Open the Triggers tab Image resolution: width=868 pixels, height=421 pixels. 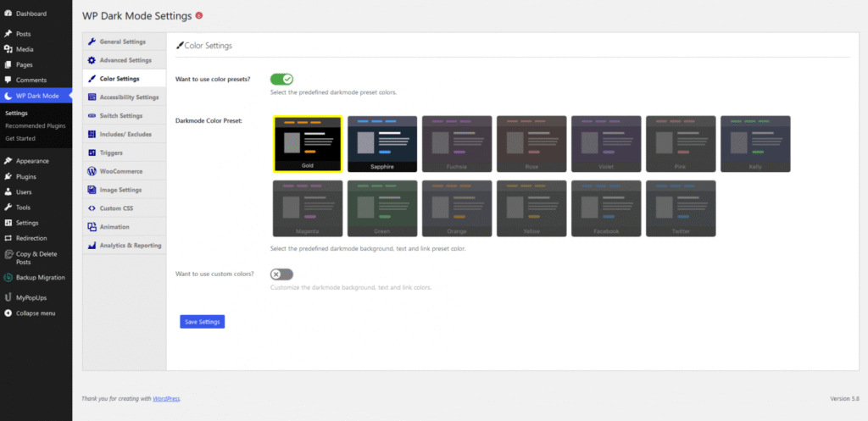click(x=124, y=152)
